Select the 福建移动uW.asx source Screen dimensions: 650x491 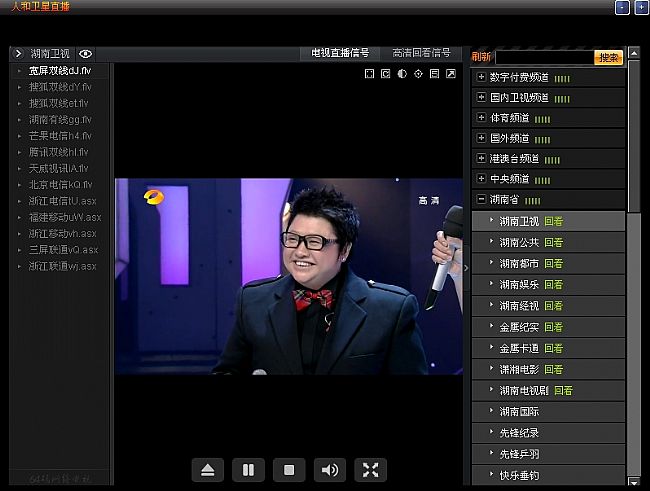tap(65, 217)
